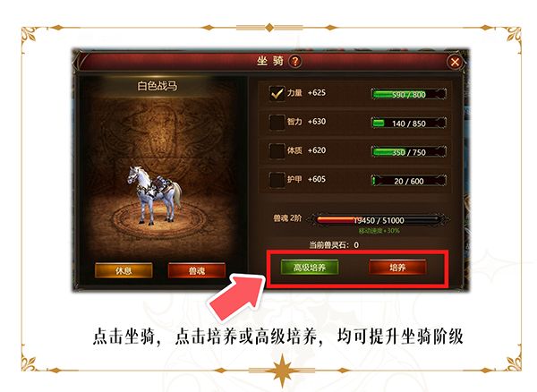Viewport: 537px width, 392px height.
Task: Click the 白色战马 mount name title
Action: (158, 86)
